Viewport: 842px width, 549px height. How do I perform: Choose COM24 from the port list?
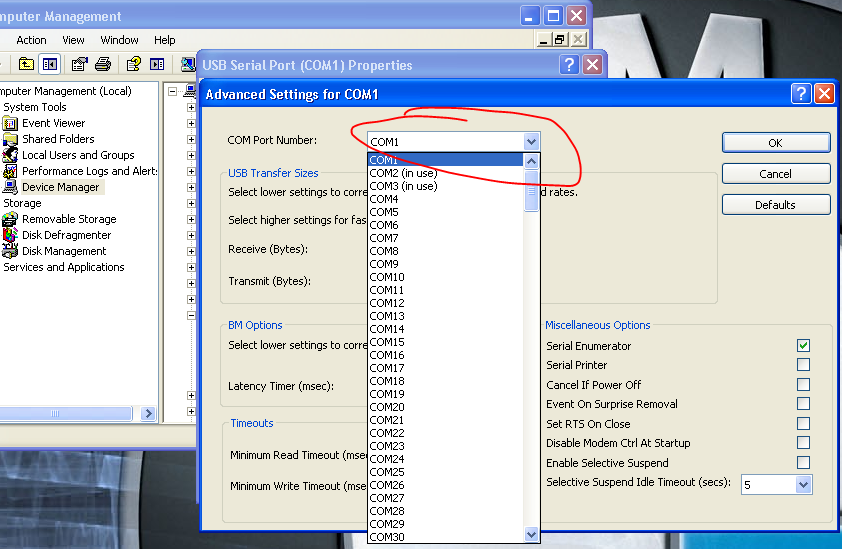click(445, 459)
